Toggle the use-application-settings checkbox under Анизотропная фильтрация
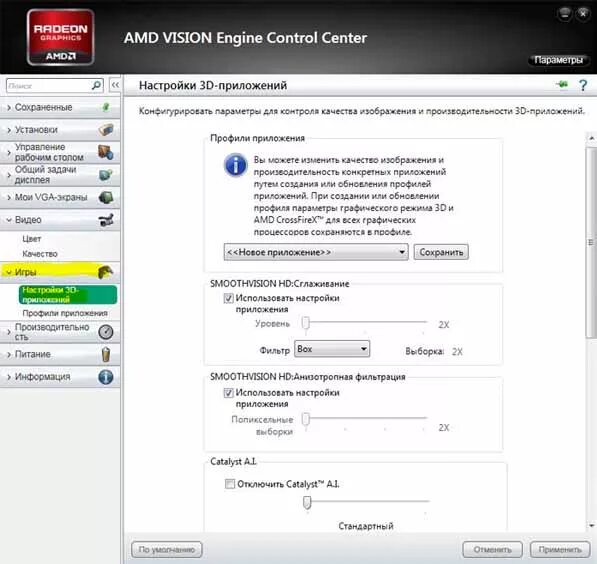This screenshot has height=564, width=597. (228, 392)
